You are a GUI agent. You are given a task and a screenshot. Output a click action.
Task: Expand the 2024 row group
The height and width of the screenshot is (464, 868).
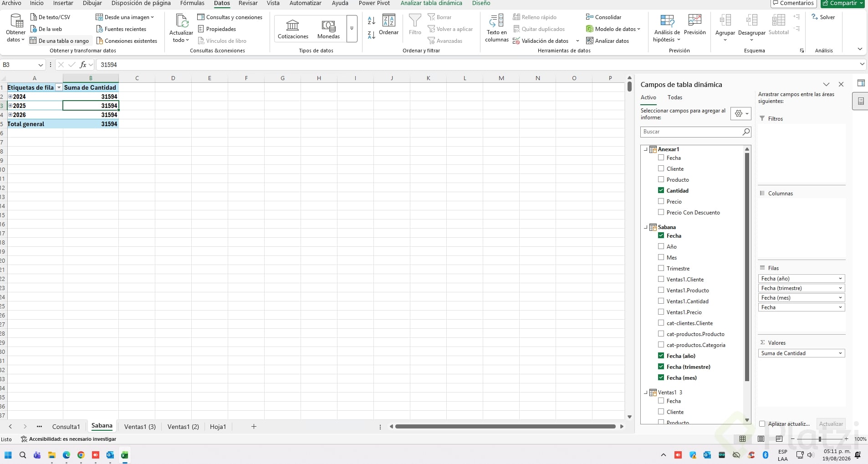(x=10, y=97)
